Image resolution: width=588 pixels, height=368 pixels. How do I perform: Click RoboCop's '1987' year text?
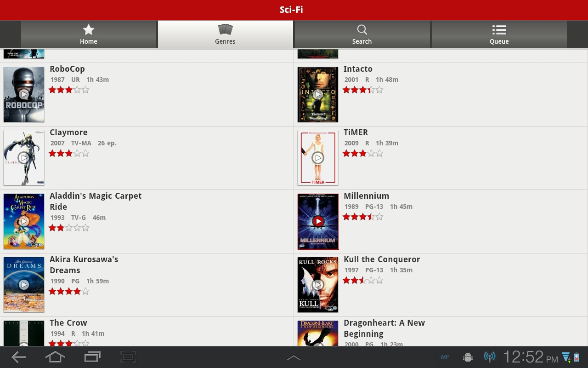pyautogui.click(x=57, y=80)
